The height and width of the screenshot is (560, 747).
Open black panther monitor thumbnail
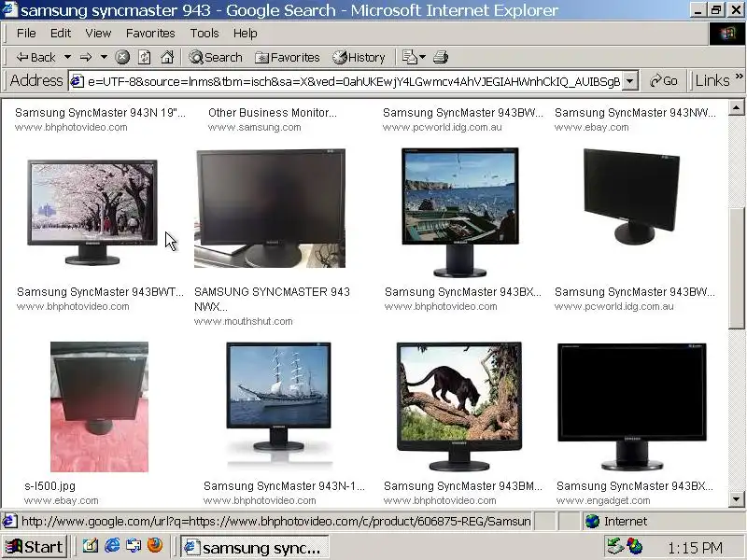(459, 406)
